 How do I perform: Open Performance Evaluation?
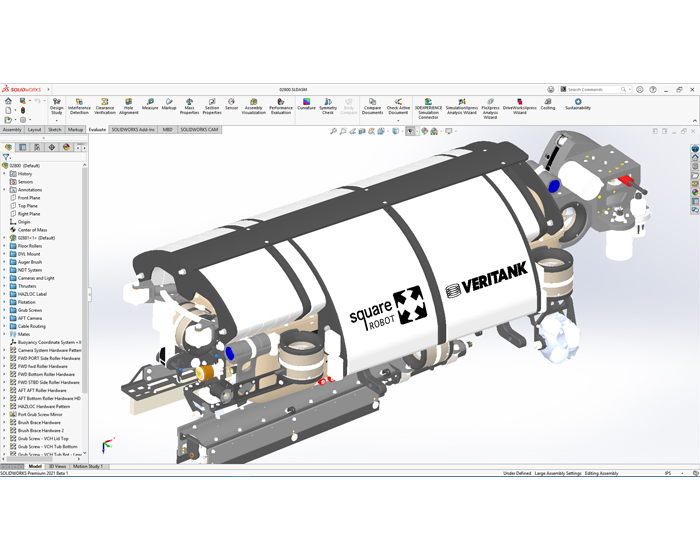281,104
